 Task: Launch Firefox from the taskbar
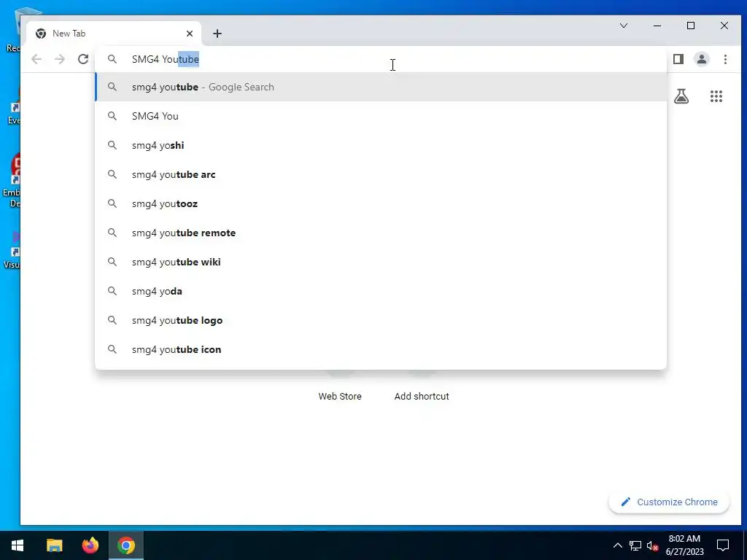tap(90, 545)
